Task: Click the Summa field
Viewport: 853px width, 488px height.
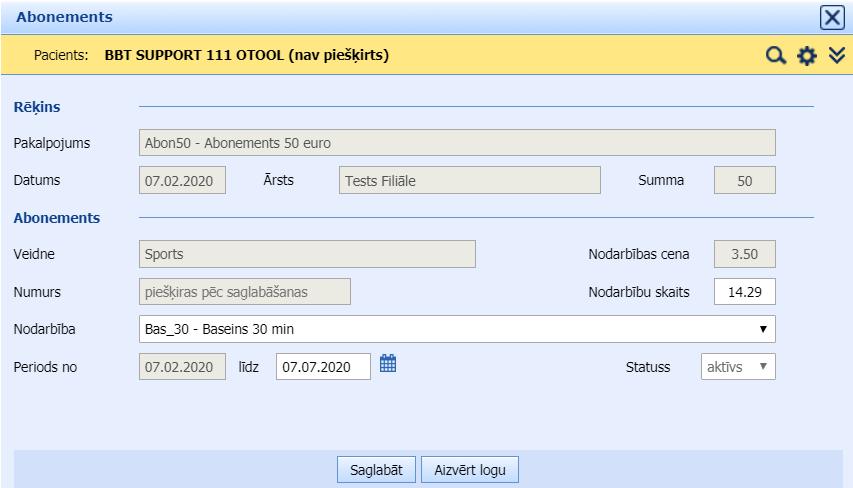Action: tap(744, 181)
